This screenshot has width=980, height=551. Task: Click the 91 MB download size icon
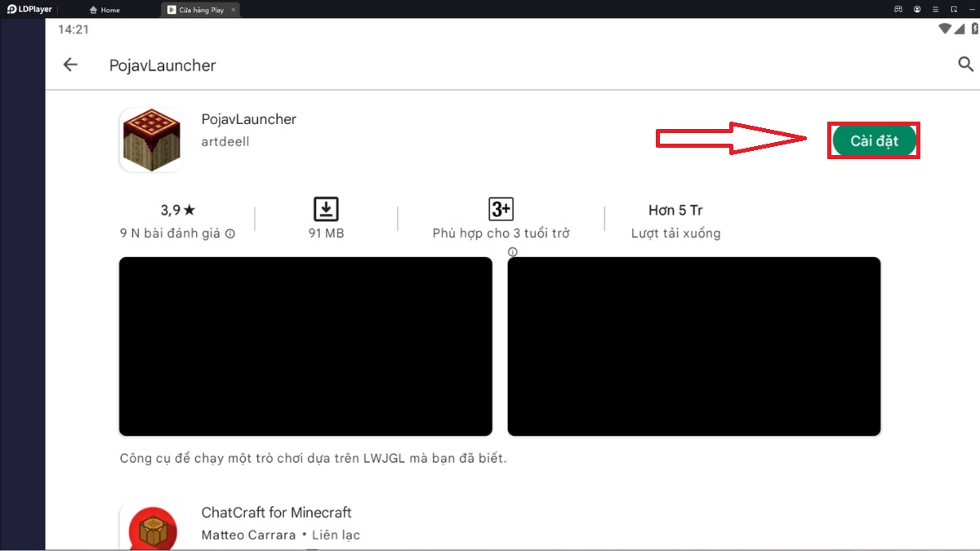(x=326, y=210)
